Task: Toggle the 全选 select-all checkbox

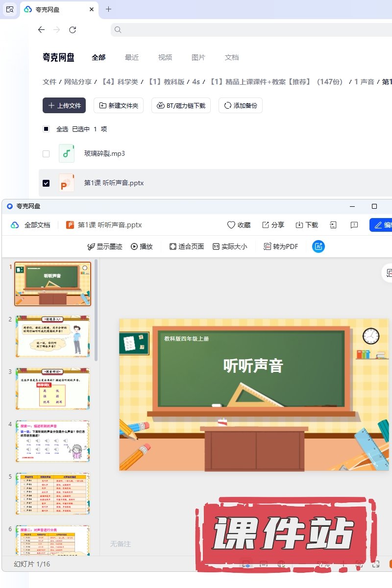Action: (x=46, y=129)
